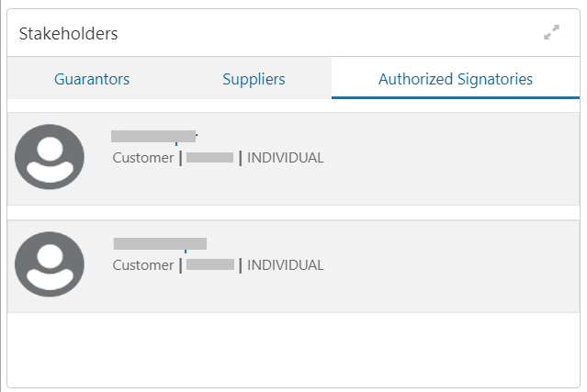Open the Suppliers tab

[254, 79]
